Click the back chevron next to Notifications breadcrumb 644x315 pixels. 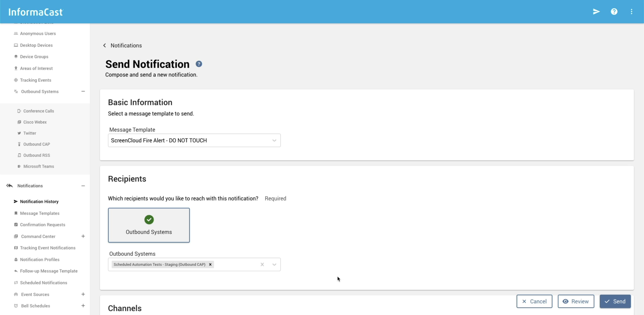click(x=105, y=45)
